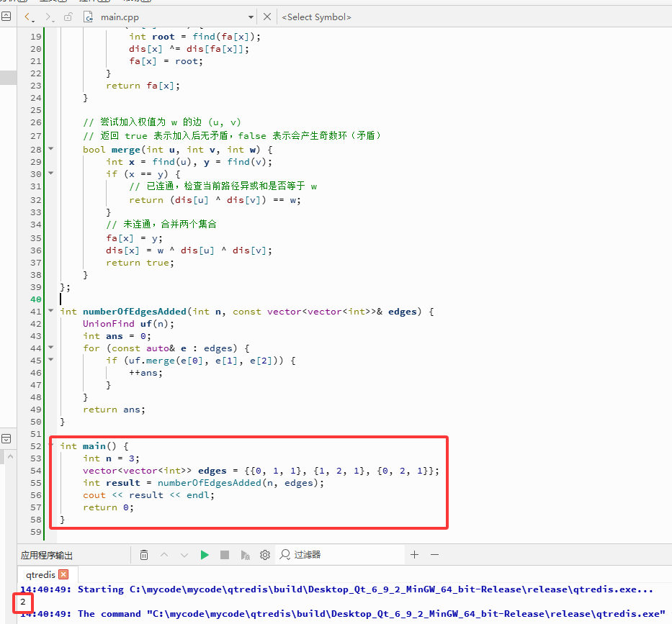Collapse the merge function fold arrow
This screenshot has width=672, height=624.
click(50, 148)
